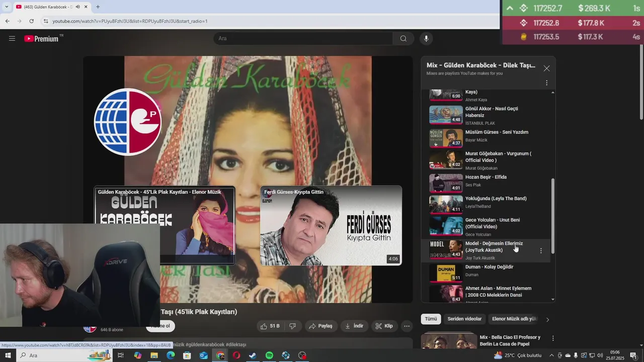Viewport: 644px width, 362px height.
Task: Open Gülden Karaböcek 45'lik end-screen card
Action: 165,225
